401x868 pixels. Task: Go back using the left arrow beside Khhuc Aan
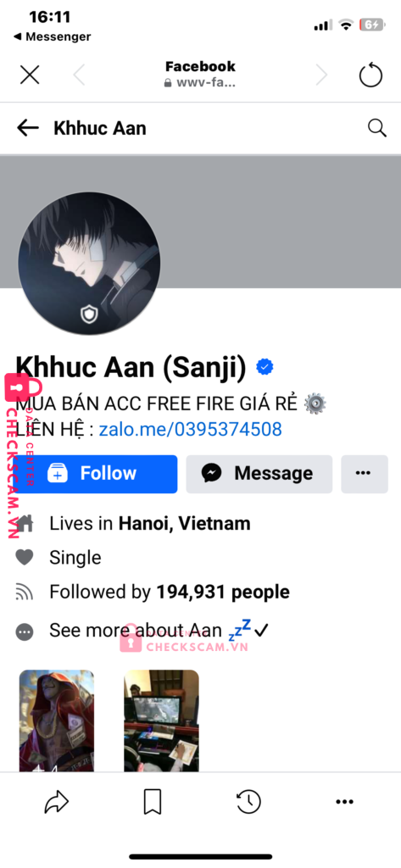point(28,129)
